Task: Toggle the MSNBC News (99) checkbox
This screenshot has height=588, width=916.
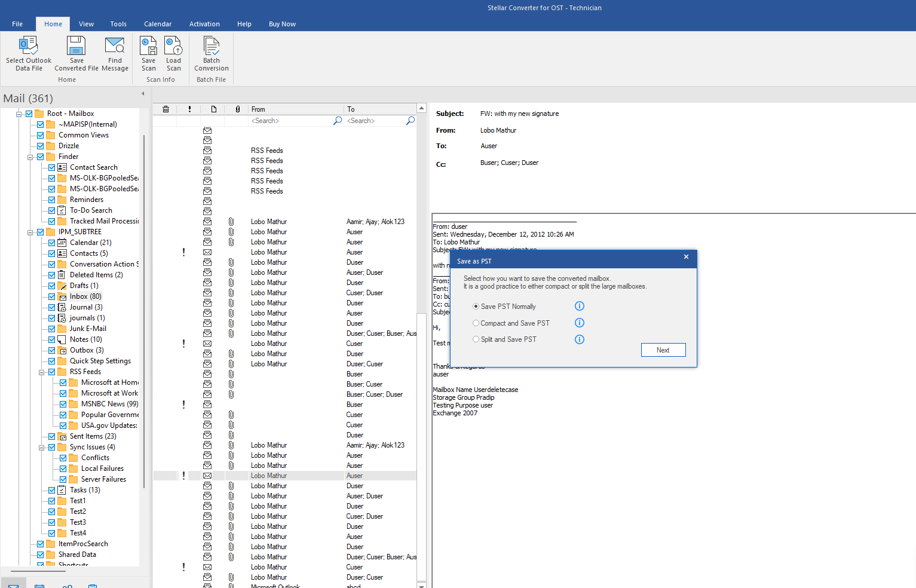Action: tap(63, 404)
